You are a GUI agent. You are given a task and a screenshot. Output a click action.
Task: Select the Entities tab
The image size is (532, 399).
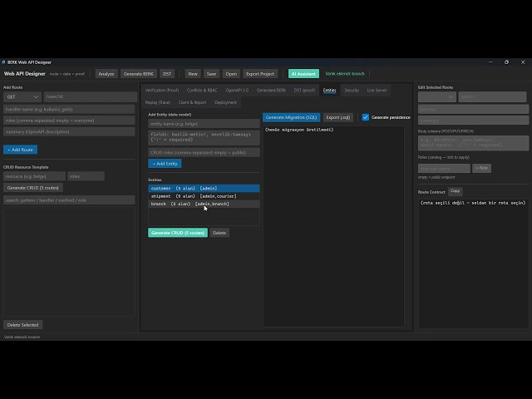329,91
